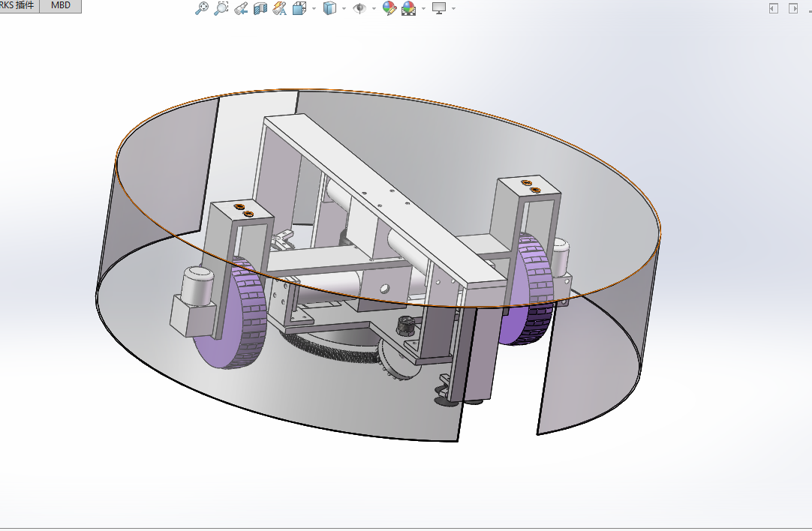This screenshot has height=531, width=812.
Task: Select the Zoom to Area tool
Action: point(221,8)
